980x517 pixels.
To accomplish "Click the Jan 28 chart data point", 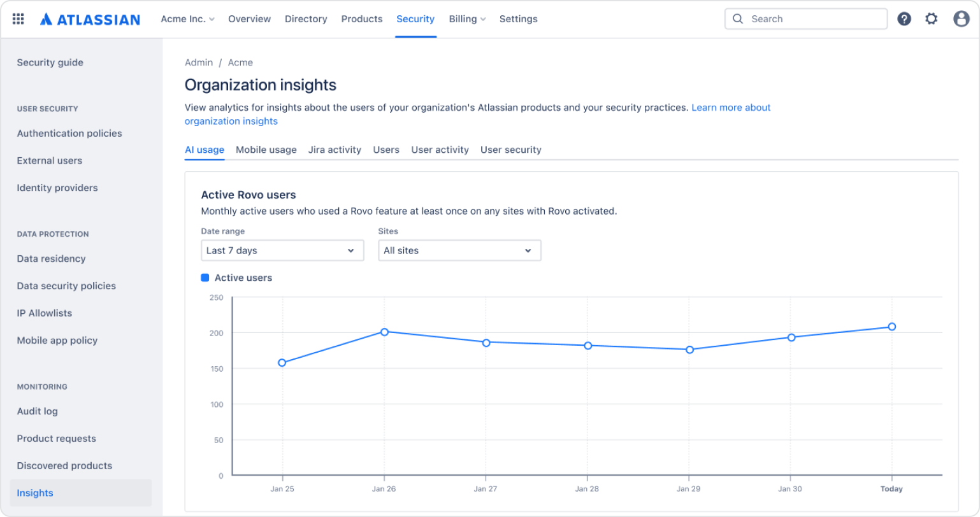I will tap(588, 346).
